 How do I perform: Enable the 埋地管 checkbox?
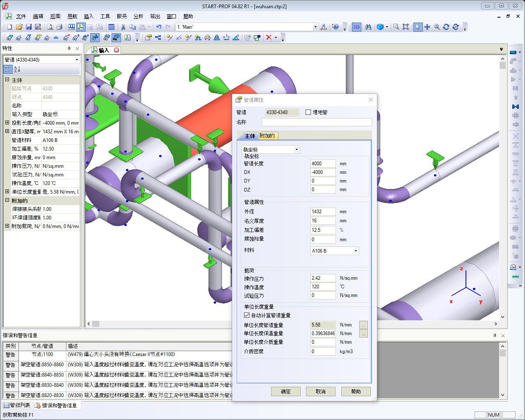click(x=308, y=112)
